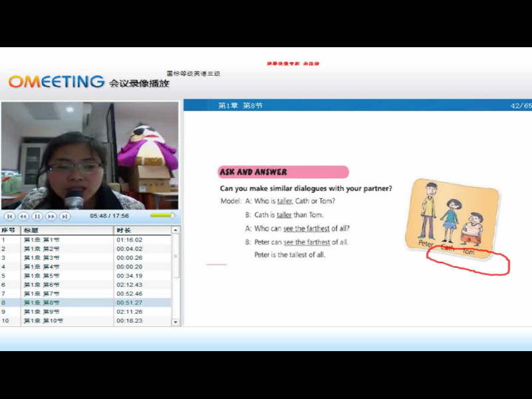Screen dimensions: 532x399
Task: Click the webcam video of the presenter
Action: [90, 155]
